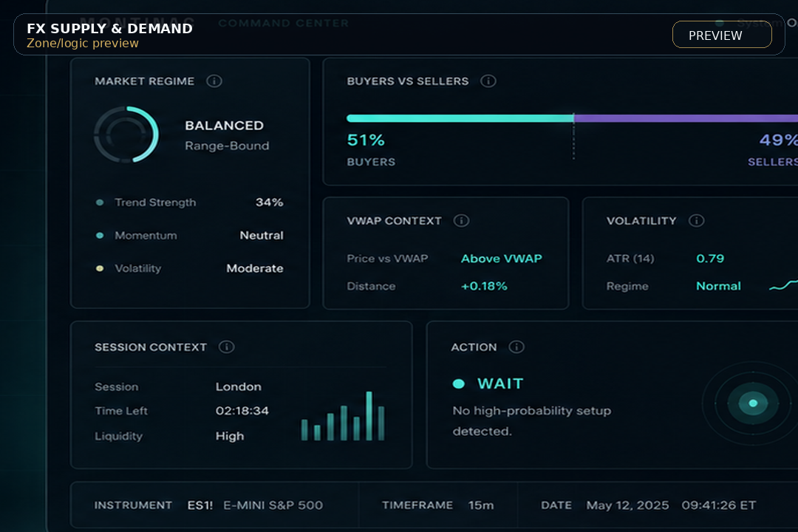The image size is (798, 532).
Task: Click the 51% buyers value
Action: tap(366, 140)
